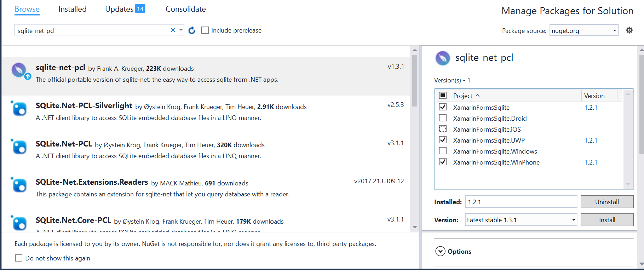Viewport: 644px width, 270px height.
Task: Check the XamarinFormsSqlite.iOS project checkbox
Action: [443, 129]
